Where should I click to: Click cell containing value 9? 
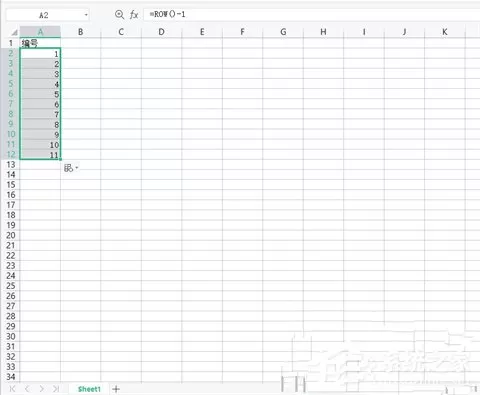click(x=40, y=134)
